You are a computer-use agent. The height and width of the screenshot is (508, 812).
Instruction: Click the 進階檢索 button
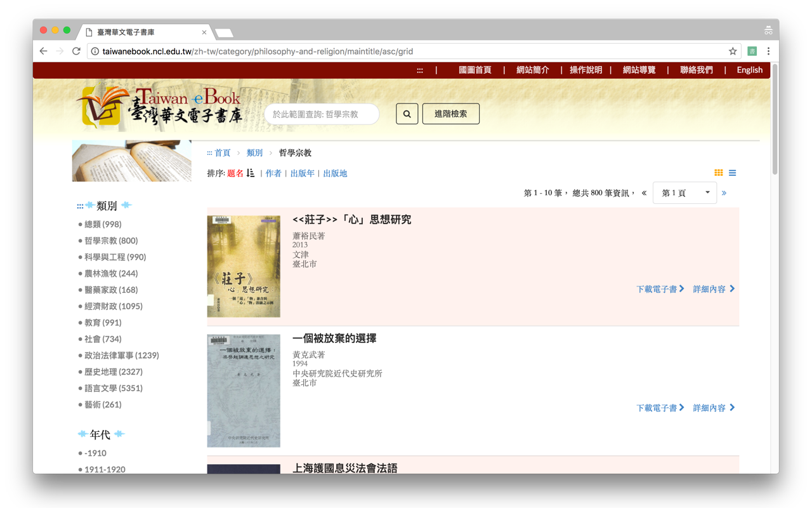[x=450, y=114]
